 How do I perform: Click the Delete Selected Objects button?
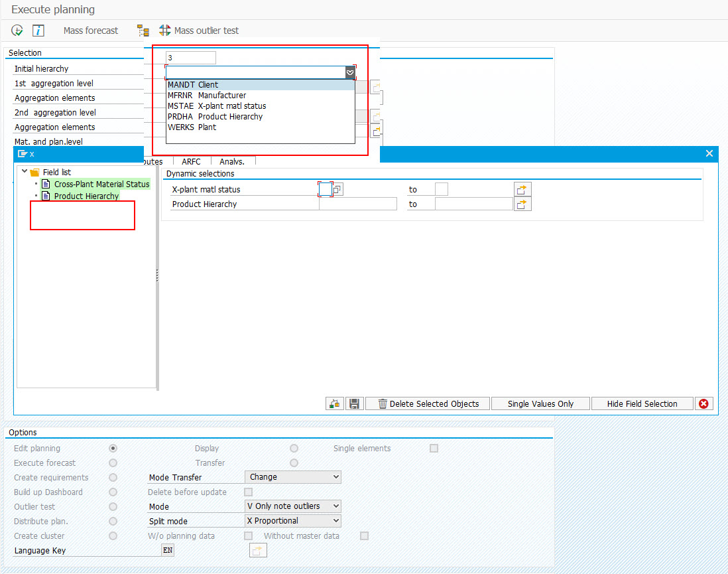click(x=427, y=404)
